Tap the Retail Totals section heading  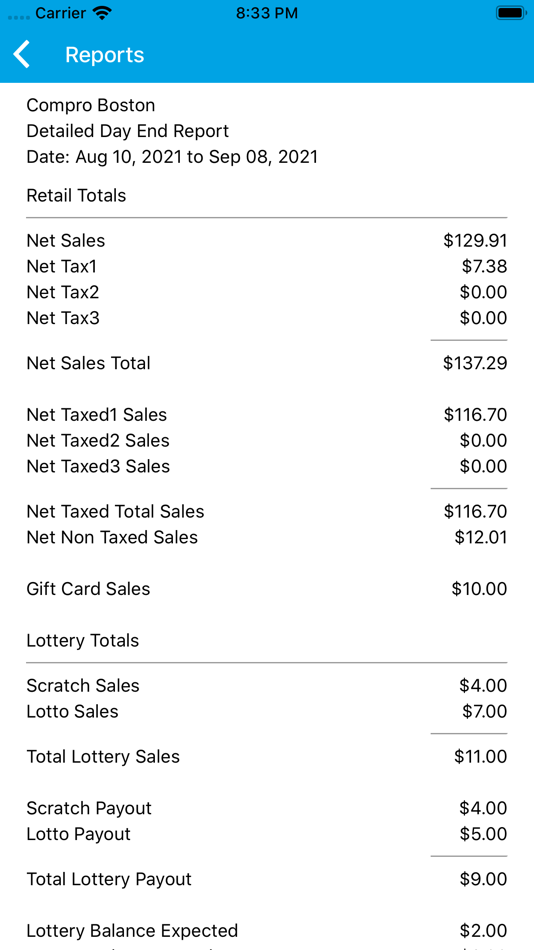coord(76,196)
